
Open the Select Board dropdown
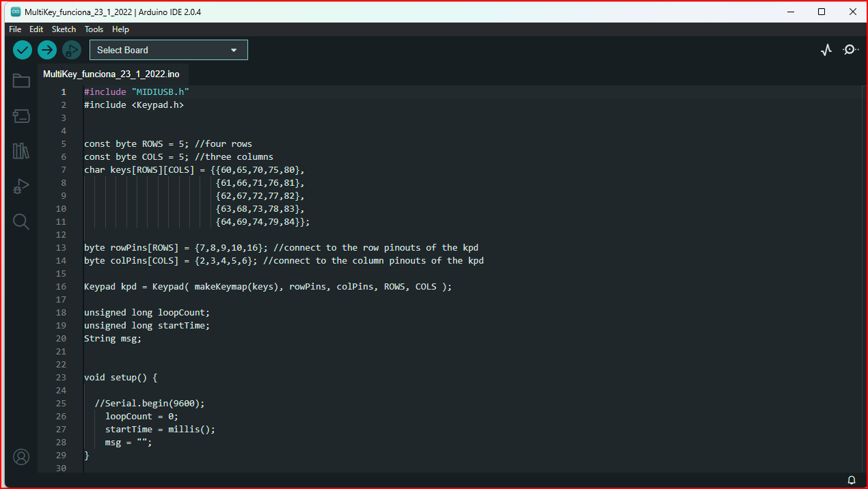[168, 49]
